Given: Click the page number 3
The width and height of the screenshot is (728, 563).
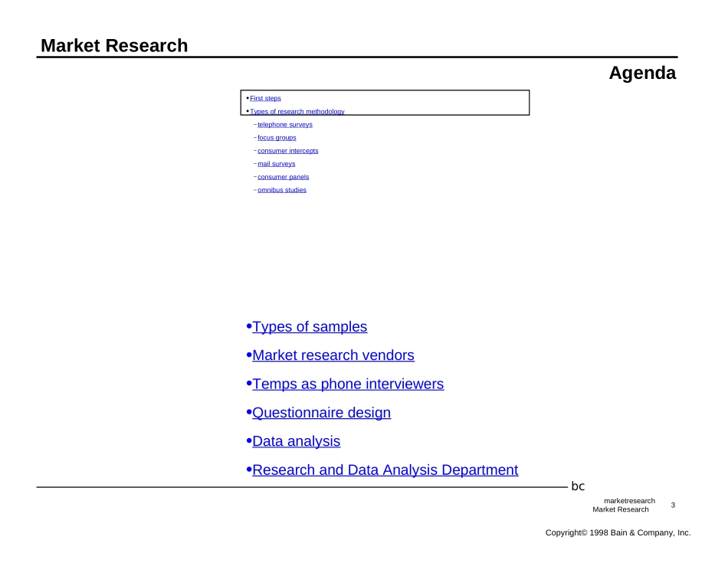Looking at the screenshot, I should 673,505.
